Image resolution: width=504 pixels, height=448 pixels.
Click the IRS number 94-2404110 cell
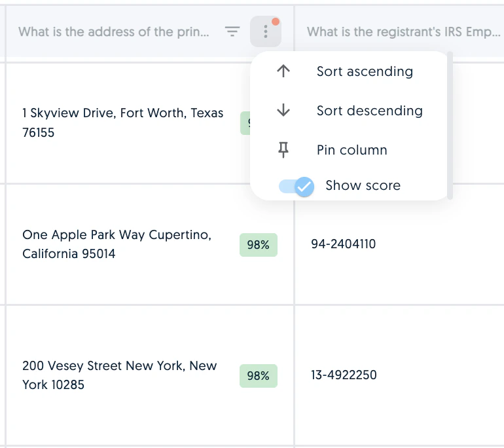click(343, 244)
